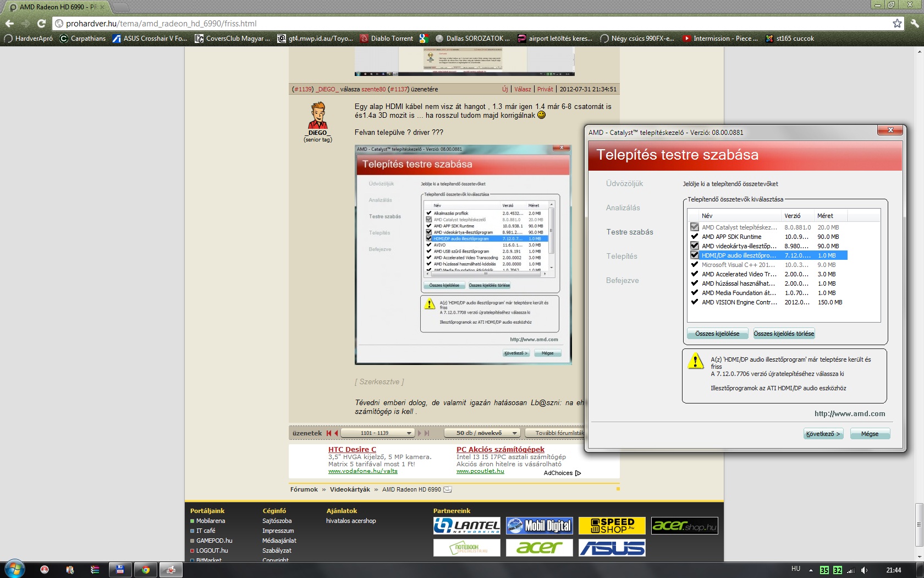Click the page vertical scrollbar thumb
This screenshot has height=578, width=924.
(x=919, y=526)
